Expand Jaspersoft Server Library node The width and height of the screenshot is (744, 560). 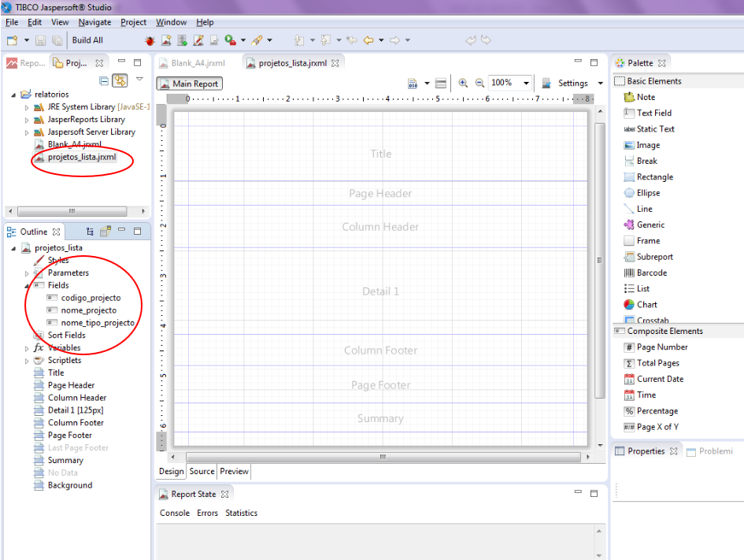[27, 133]
